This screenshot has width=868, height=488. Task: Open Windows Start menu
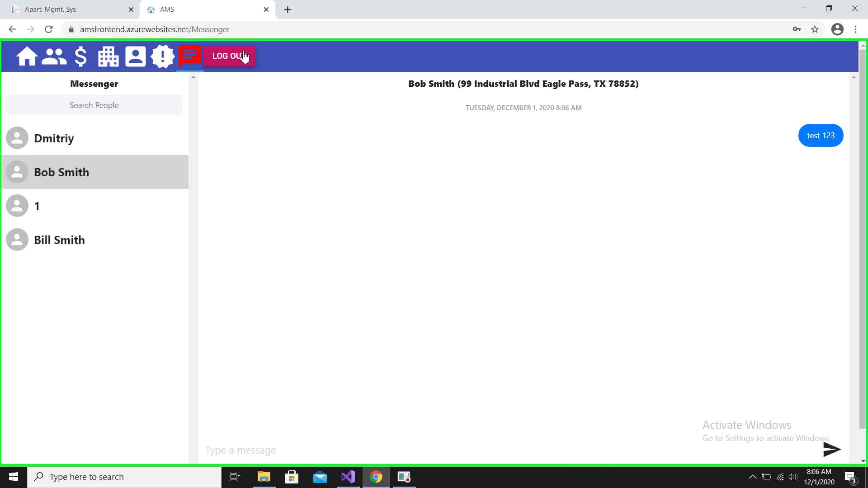point(14,477)
